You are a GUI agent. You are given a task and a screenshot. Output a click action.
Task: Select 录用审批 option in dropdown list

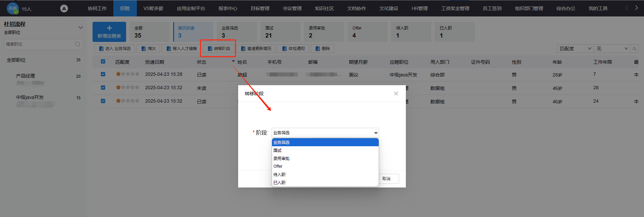pos(325,159)
